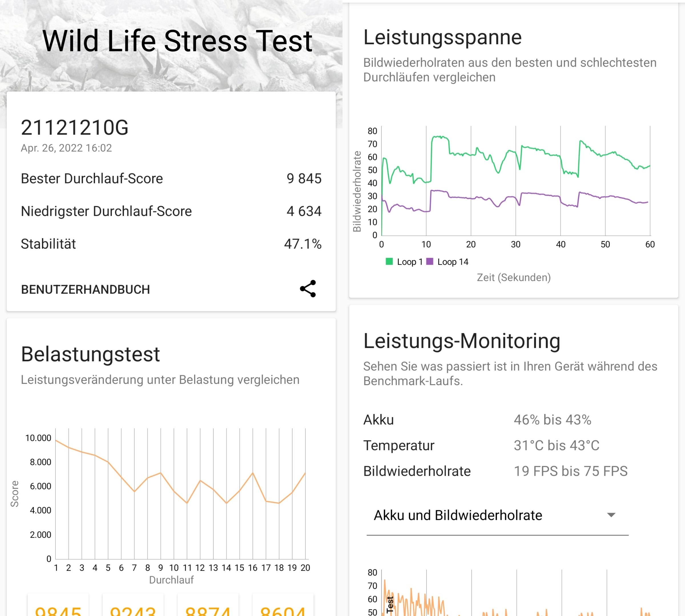This screenshot has width=685, height=616.
Task: Select Akku value 46% bis 43%
Action: [x=553, y=420]
